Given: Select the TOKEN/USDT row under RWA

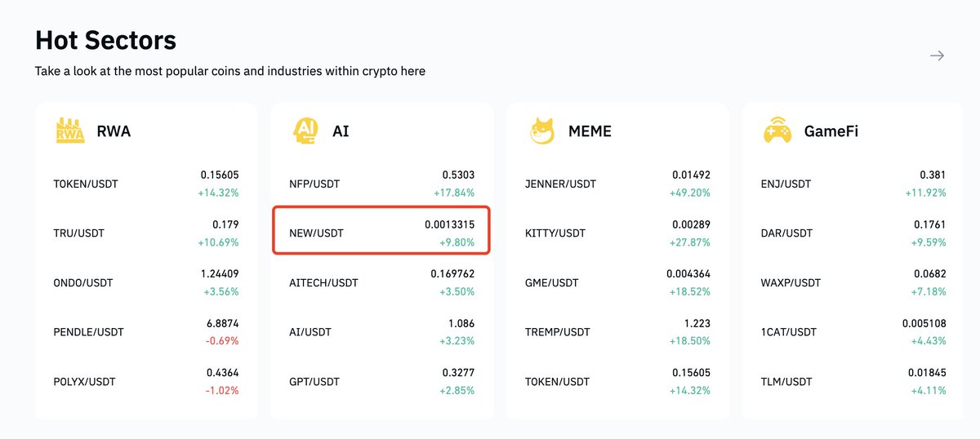Looking at the screenshot, I should click(145, 184).
